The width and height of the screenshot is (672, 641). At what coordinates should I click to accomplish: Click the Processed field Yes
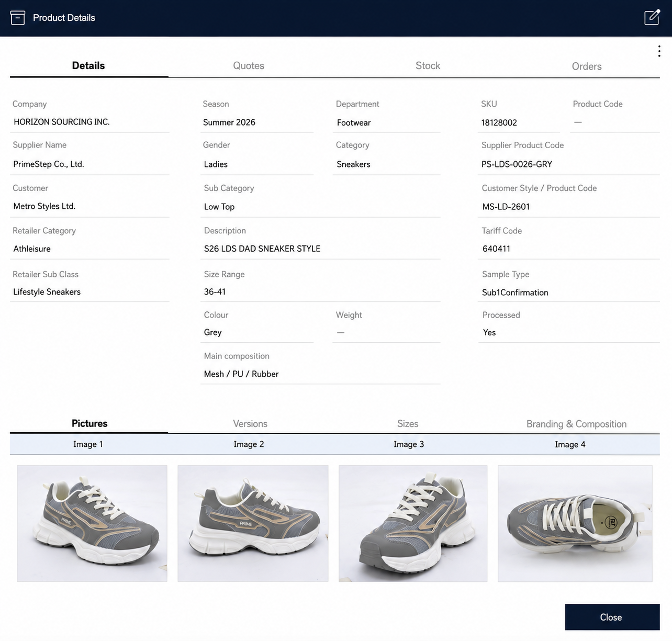(569, 332)
